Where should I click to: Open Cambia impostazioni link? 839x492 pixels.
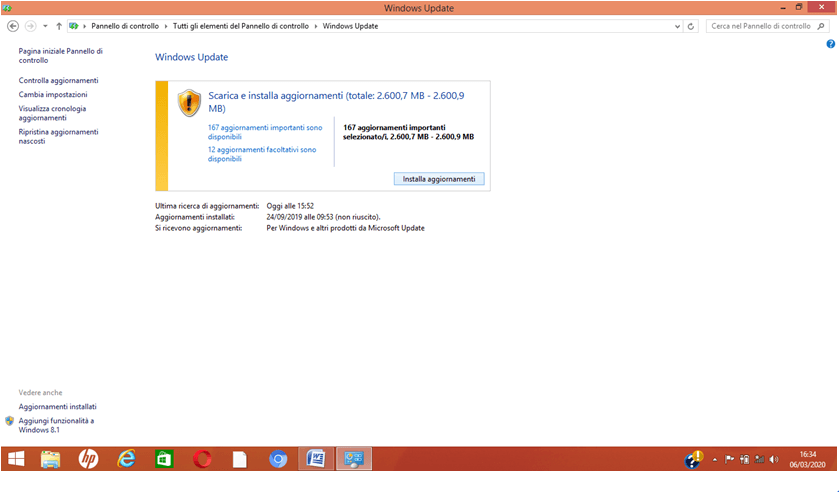(53, 94)
